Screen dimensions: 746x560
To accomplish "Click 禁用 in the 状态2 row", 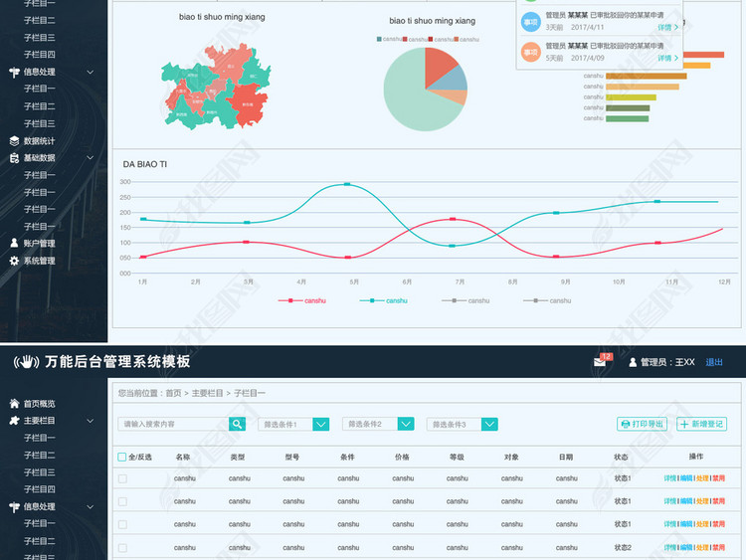I will (x=719, y=548).
